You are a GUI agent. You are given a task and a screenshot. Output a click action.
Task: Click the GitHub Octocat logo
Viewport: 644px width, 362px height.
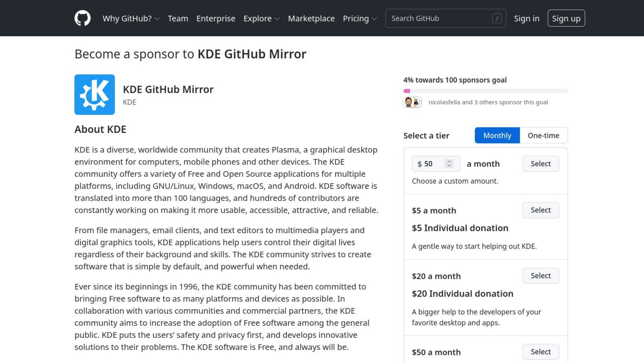point(83,18)
